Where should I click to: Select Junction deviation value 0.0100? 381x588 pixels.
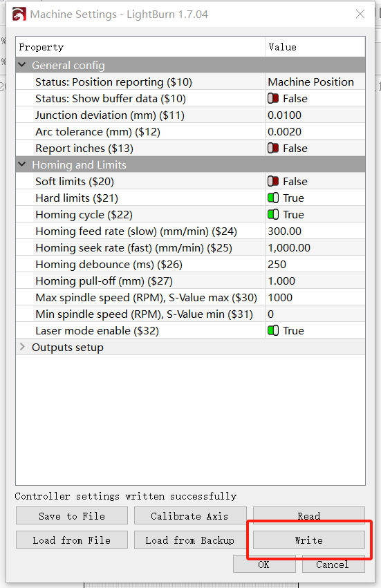coord(284,115)
